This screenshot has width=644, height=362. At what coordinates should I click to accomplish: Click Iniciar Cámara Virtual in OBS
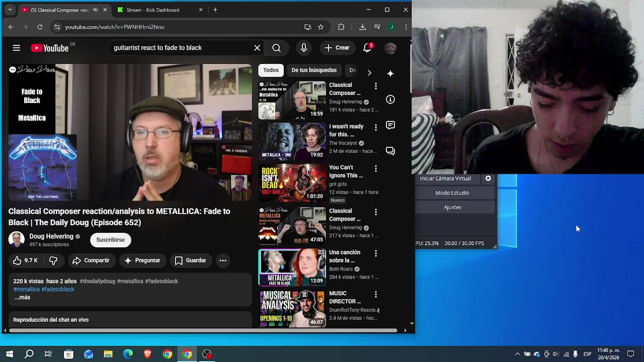click(x=445, y=178)
